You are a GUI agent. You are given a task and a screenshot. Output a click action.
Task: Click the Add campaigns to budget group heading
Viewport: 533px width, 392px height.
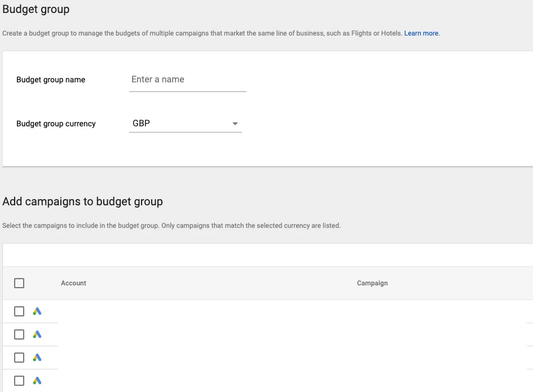tap(82, 201)
